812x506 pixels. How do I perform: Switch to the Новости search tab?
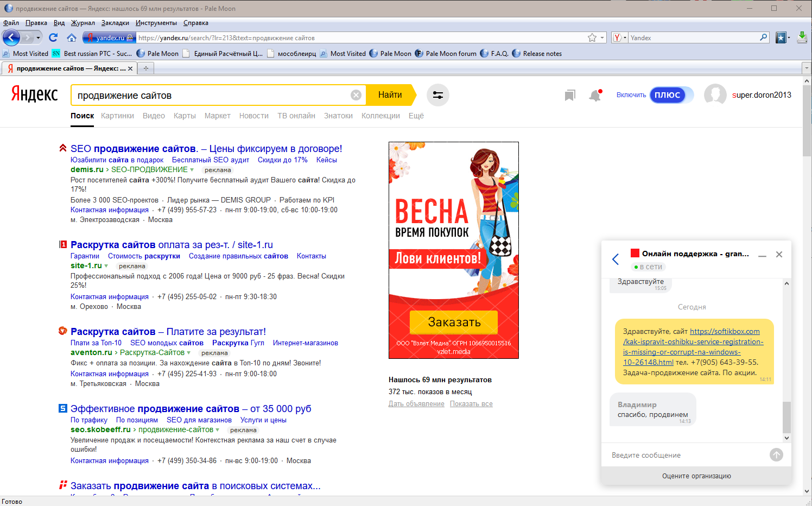[x=254, y=116]
